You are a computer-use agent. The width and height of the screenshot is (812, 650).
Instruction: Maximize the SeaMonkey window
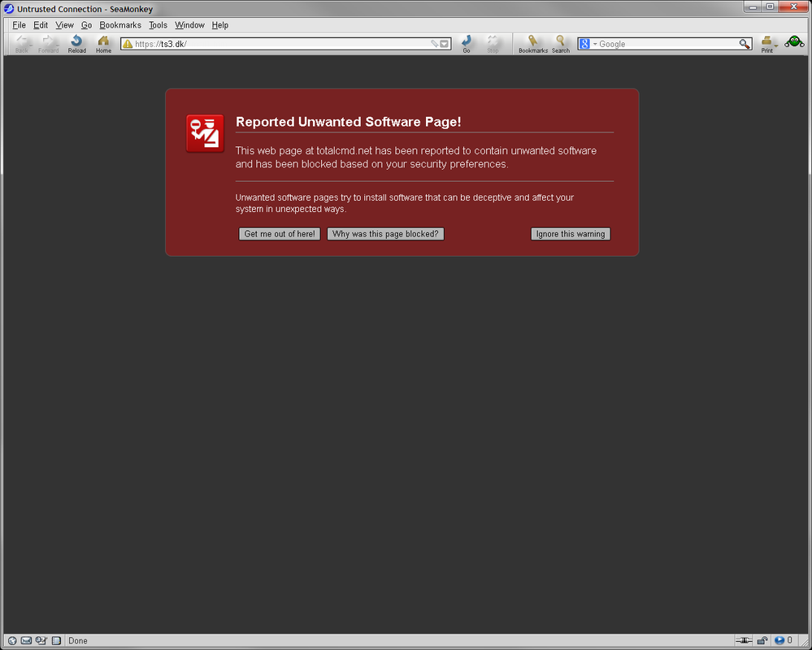(770, 6)
